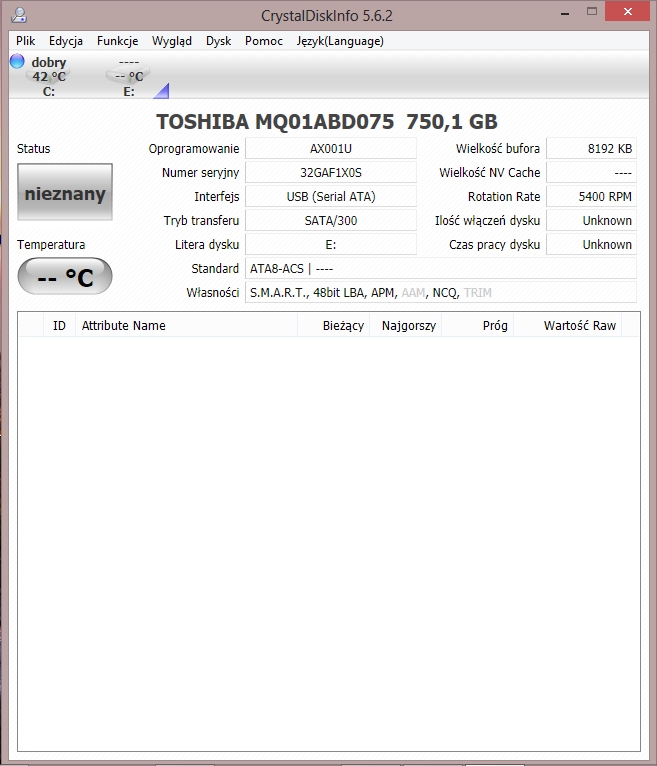657x766 pixels.
Task: Click the CrystalDiskInfo title bar icon
Action: (19, 15)
